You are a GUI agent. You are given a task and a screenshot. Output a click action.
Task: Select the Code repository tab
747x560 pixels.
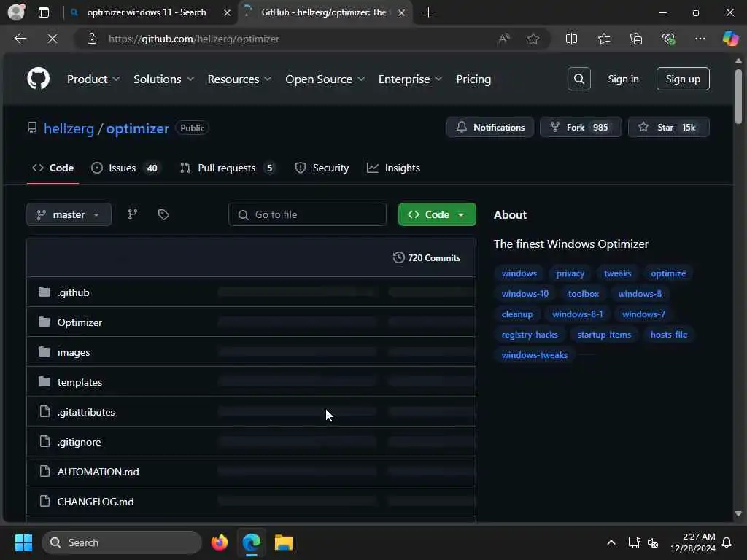pos(53,168)
